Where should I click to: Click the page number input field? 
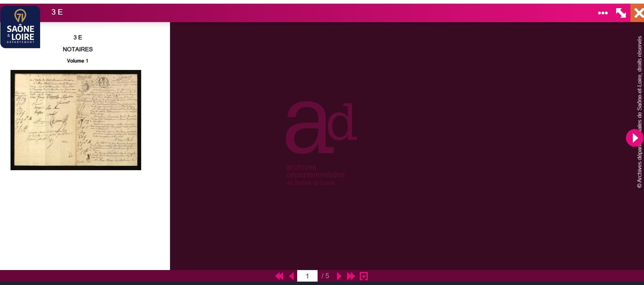307,276
